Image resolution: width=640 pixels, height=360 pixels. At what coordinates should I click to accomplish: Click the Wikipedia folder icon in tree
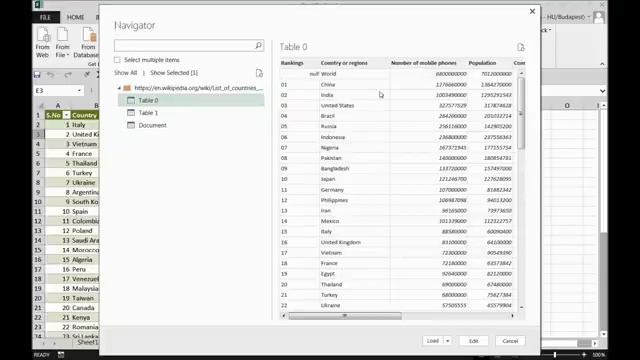[127, 88]
